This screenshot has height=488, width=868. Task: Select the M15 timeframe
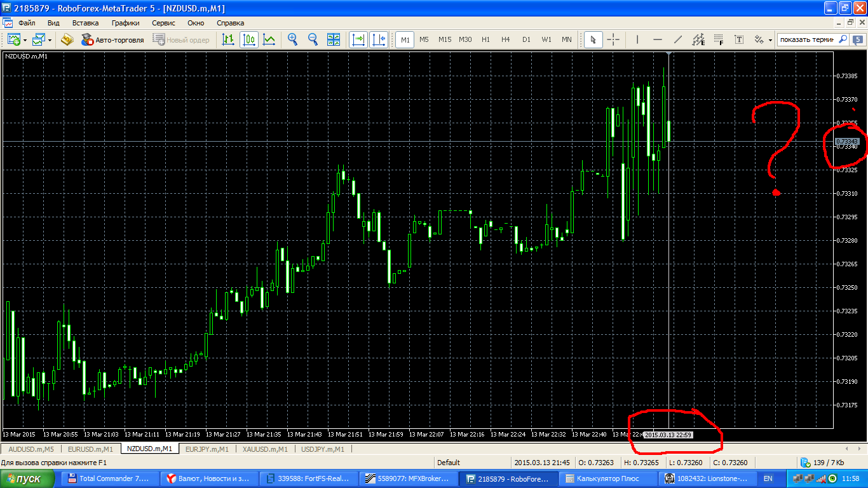(x=445, y=39)
